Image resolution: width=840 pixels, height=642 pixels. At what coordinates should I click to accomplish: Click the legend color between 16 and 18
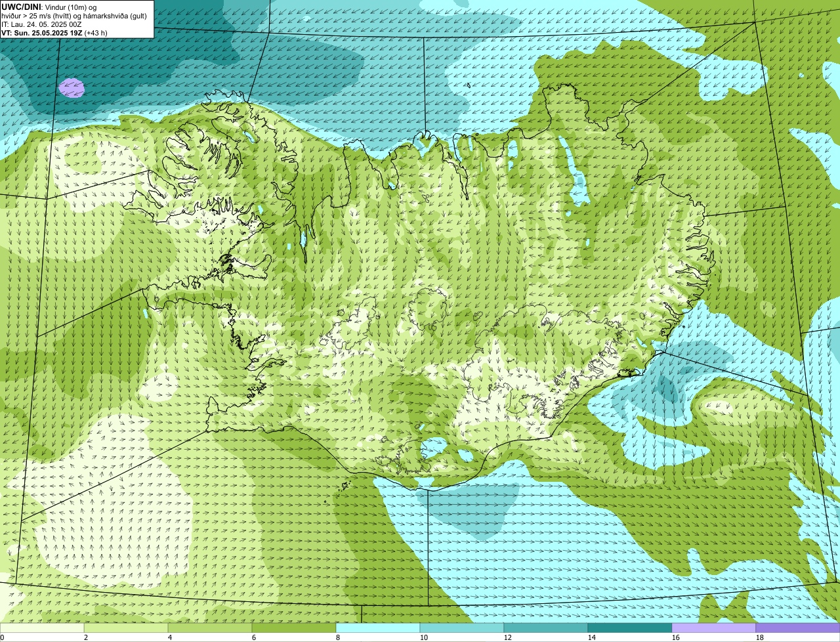[714, 628]
